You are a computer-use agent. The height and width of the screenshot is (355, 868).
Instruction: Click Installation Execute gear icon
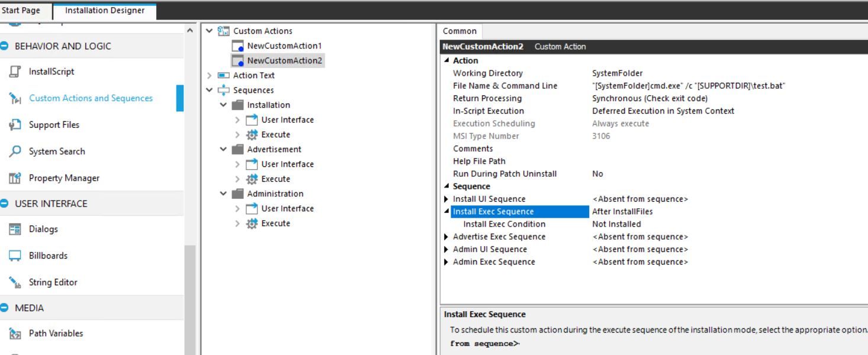click(252, 134)
